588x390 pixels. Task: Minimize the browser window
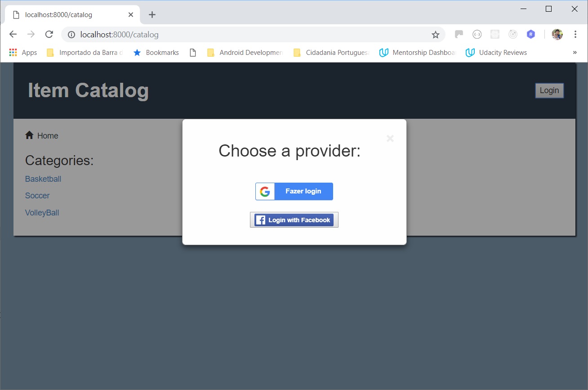click(523, 9)
